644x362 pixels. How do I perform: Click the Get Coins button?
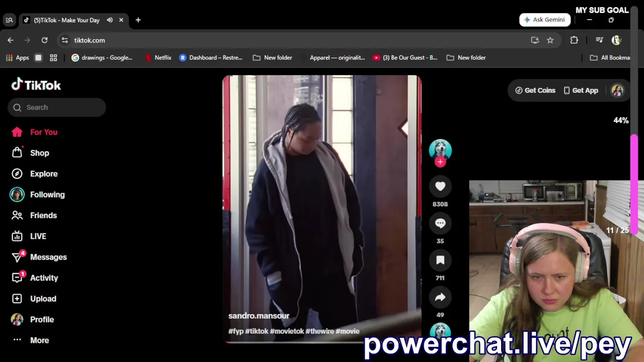pyautogui.click(x=535, y=90)
